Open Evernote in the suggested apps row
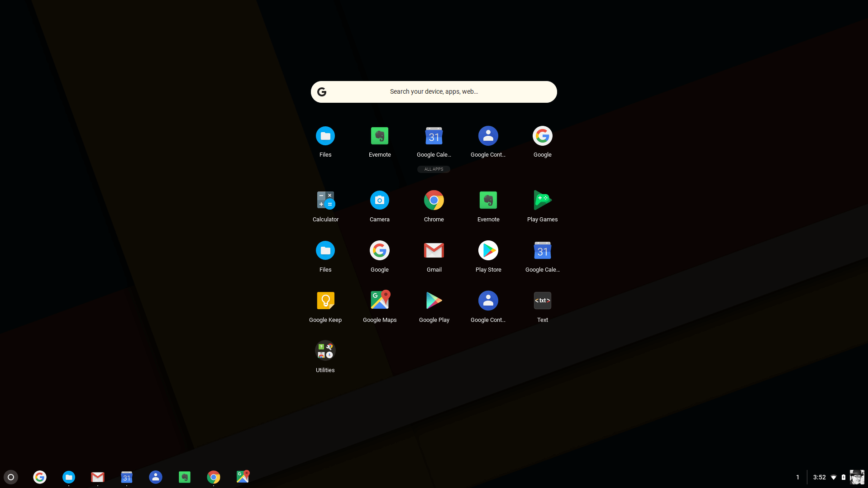The width and height of the screenshot is (868, 488). click(380, 136)
